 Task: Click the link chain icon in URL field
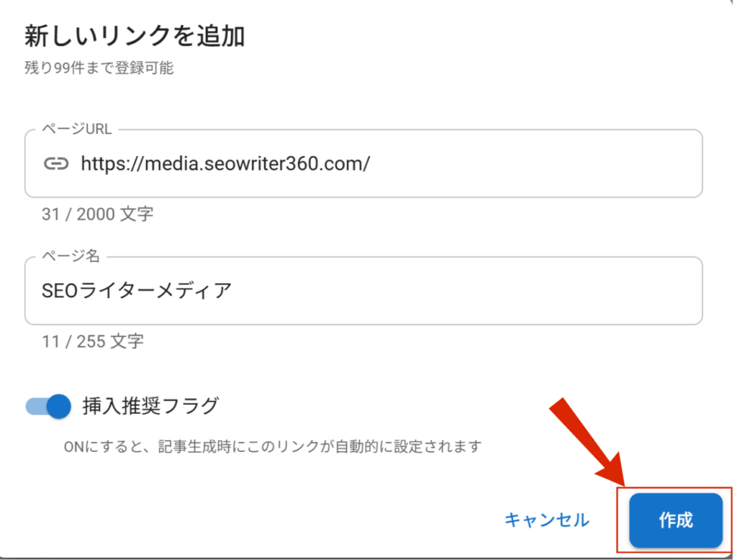(56, 163)
